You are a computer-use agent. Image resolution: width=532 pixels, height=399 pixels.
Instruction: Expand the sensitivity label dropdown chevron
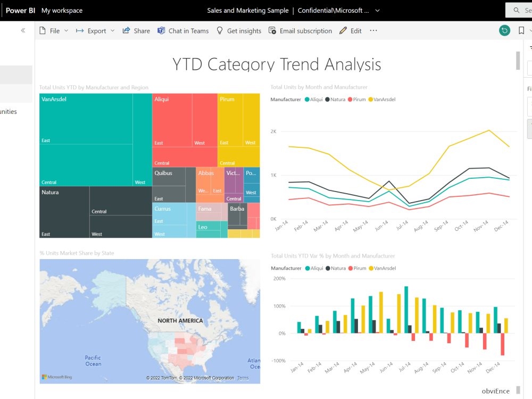tap(377, 11)
